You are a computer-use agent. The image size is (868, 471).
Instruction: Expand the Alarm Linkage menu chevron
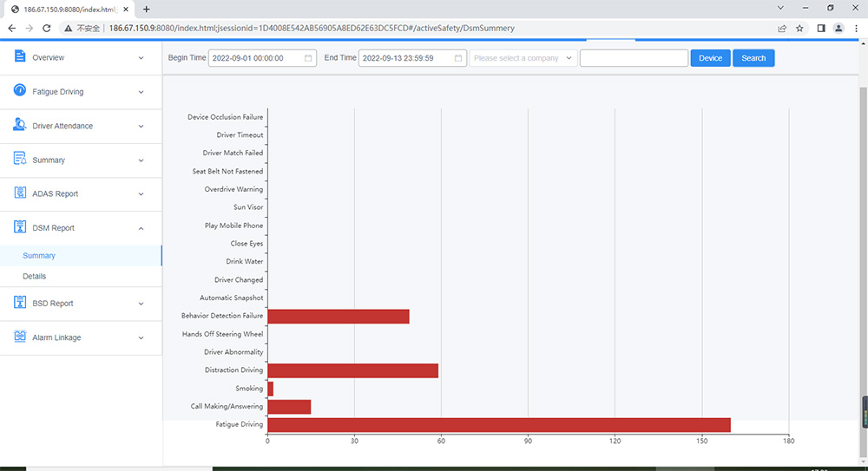[x=141, y=338]
